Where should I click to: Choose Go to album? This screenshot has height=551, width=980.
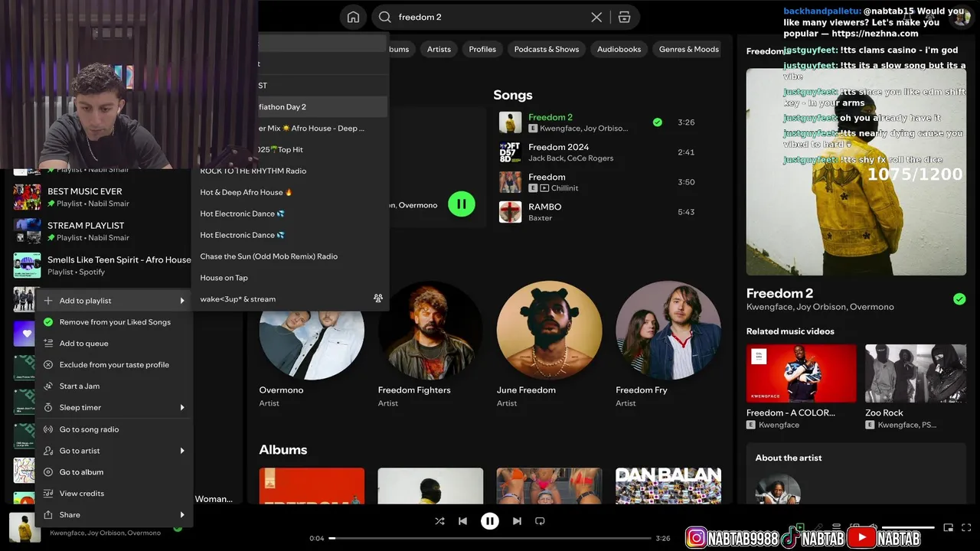tap(113, 472)
